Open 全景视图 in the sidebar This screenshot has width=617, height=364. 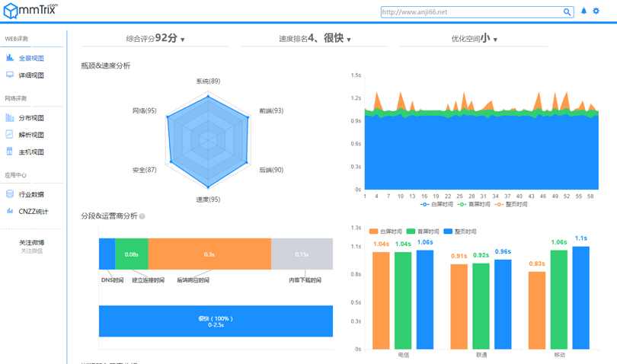coord(31,58)
